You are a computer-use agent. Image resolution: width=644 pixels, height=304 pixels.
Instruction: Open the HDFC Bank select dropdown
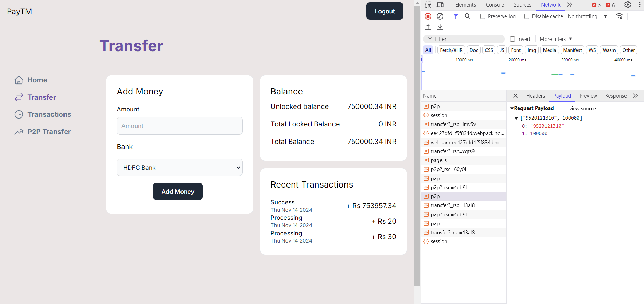(179, 167)
